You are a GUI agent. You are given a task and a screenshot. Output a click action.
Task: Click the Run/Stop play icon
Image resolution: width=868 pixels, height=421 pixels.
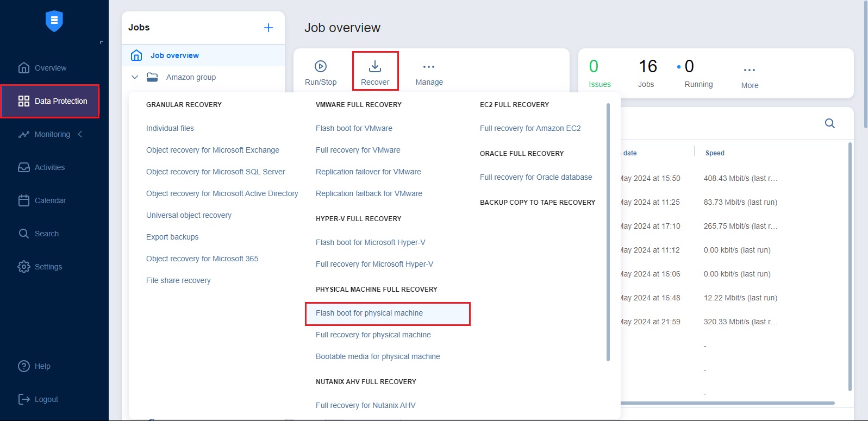tap(321, 66)
